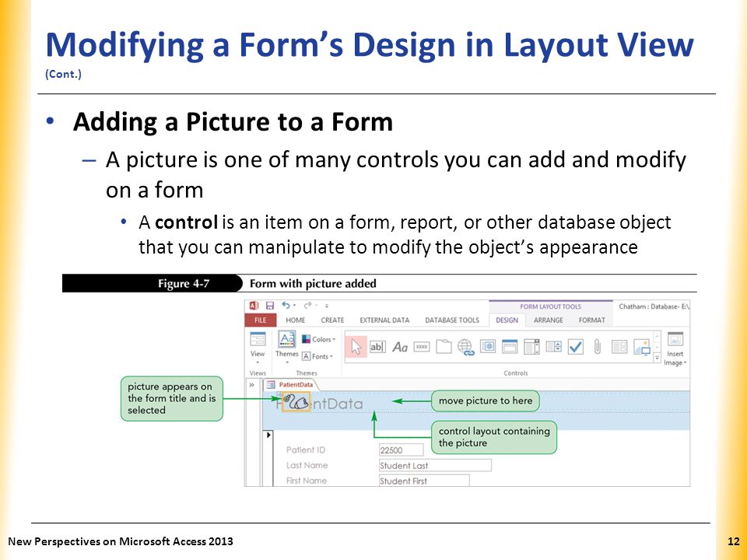Click the Controls group label

tap(515, 373)
